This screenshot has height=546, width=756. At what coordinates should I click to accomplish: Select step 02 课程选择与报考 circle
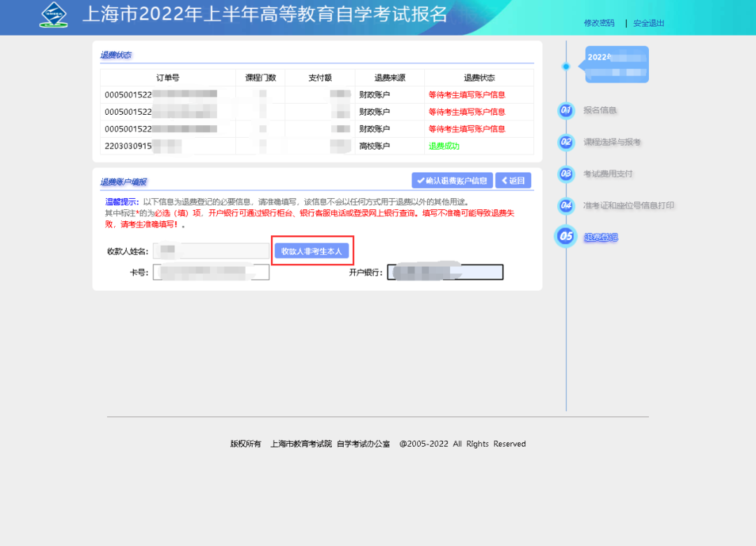click(x=566, y=142)
